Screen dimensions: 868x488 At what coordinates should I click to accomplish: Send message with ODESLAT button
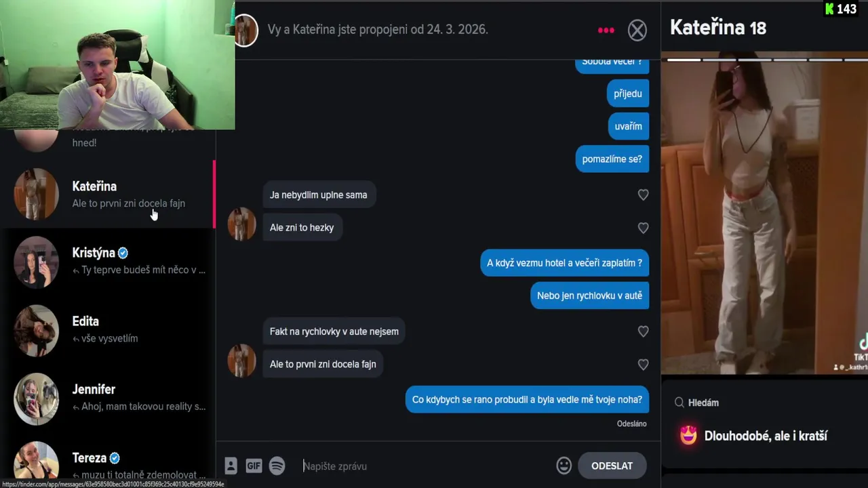pyautogui.click(x=612, y=466)
